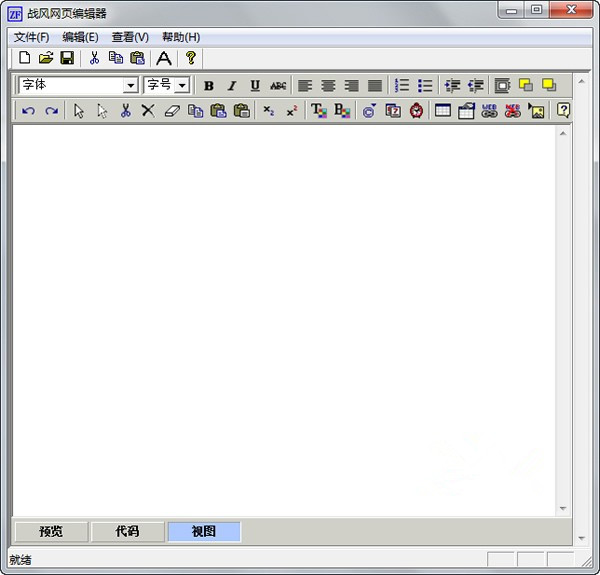The width and height of the screenshot is (600, 575).
Task: Open the 字号 font size dropdown
Action: pos(182,86)
